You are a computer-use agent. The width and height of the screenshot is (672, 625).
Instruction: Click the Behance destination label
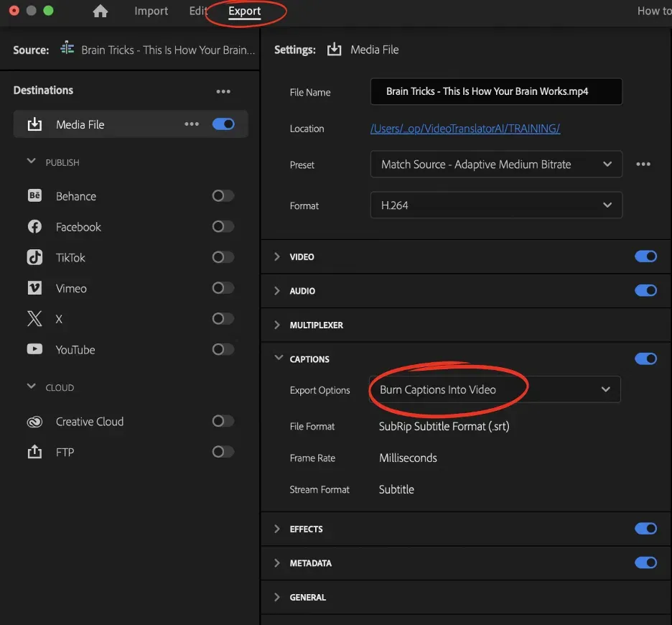[76, 196]
